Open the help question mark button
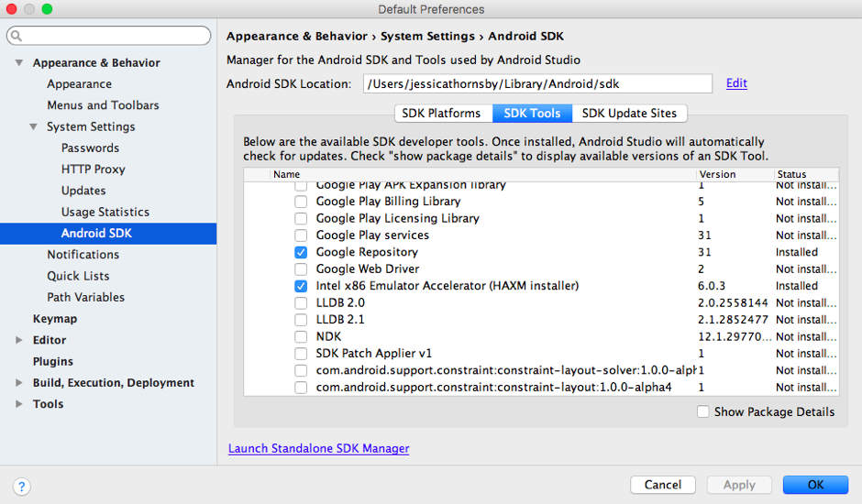Image resolution: width=862 pixels, height=504 pixels. (x=21, y=487)
